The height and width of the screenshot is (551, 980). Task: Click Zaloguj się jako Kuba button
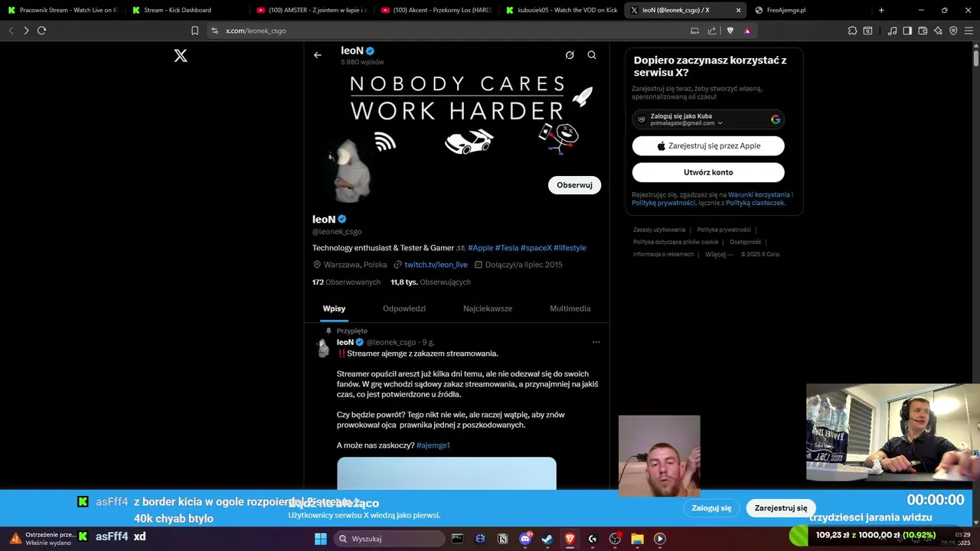[708, 119]
